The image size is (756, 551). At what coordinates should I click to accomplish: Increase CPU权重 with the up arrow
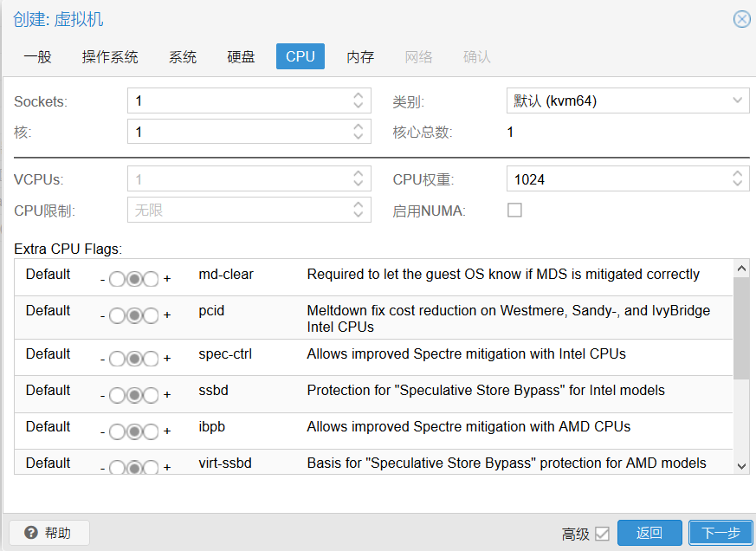coord(737,175)
